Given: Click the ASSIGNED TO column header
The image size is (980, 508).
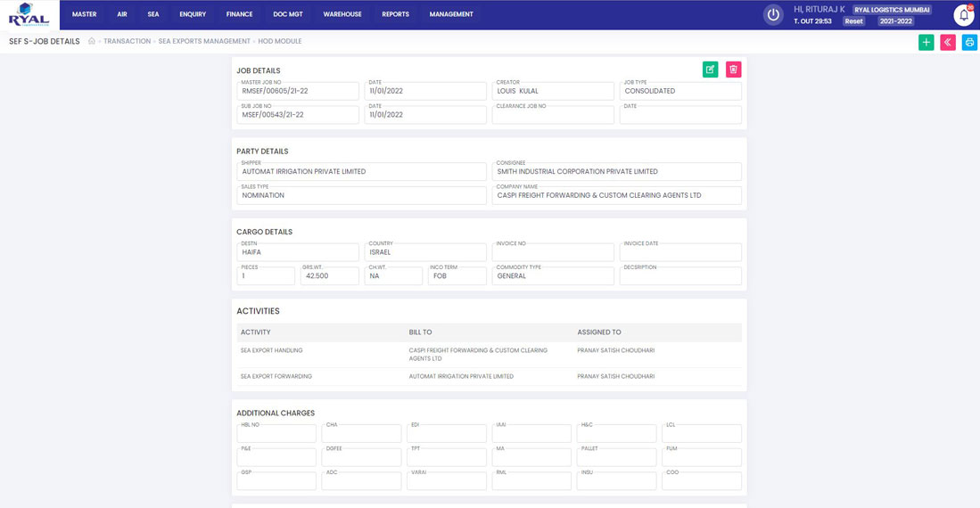Looking at the screenshot, I should pos(599,332).
